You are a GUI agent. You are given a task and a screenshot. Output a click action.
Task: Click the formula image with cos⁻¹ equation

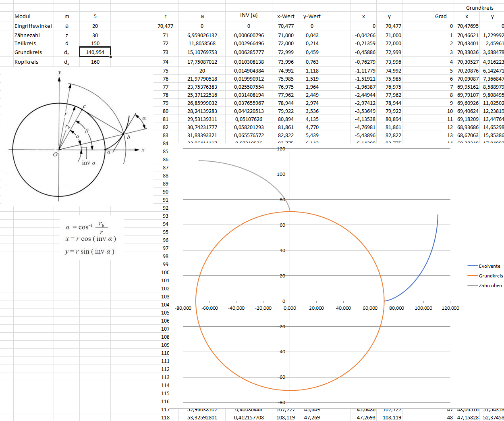coord(90,239)
